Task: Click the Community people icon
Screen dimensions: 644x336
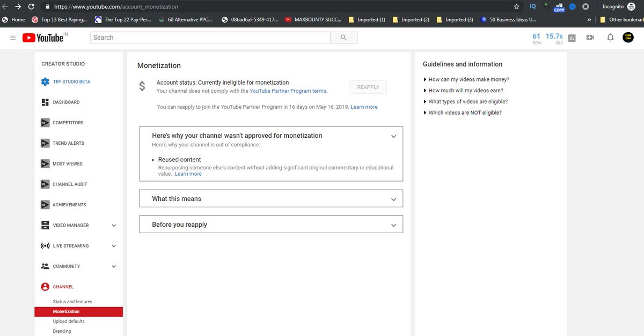Action: click(x=45, y=266)
